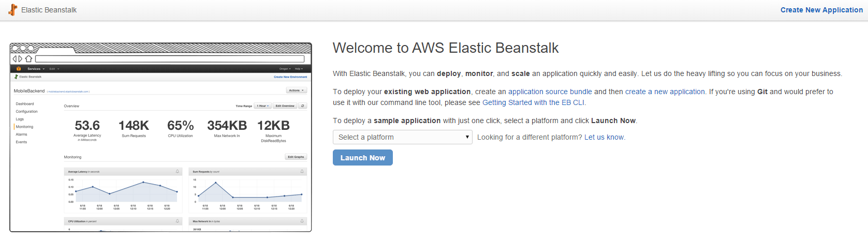The height and width of the screenshot is (240, 868).
Task: Open the Select a platform dropdown
Action: click(x=402, y=137)
